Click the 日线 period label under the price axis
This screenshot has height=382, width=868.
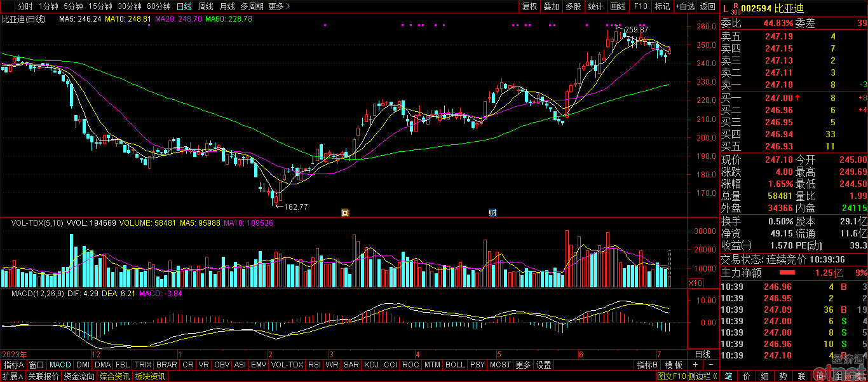[702, 354]
